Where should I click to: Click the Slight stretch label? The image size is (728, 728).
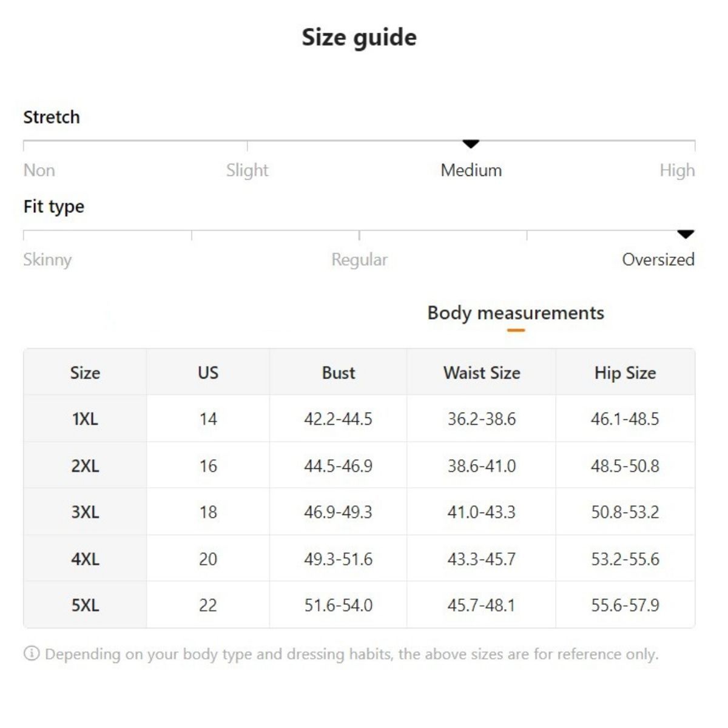247,170
